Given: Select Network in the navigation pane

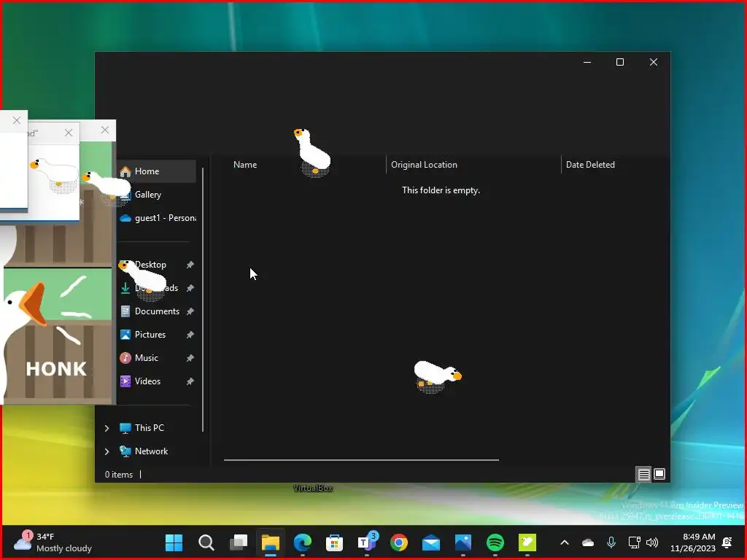Looking at the screenshot, I should [x=151, y=451].
